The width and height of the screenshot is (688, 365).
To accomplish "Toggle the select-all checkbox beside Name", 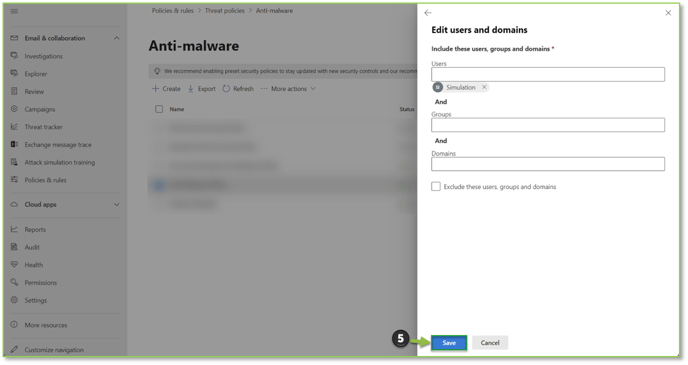I will coord(159,109).
